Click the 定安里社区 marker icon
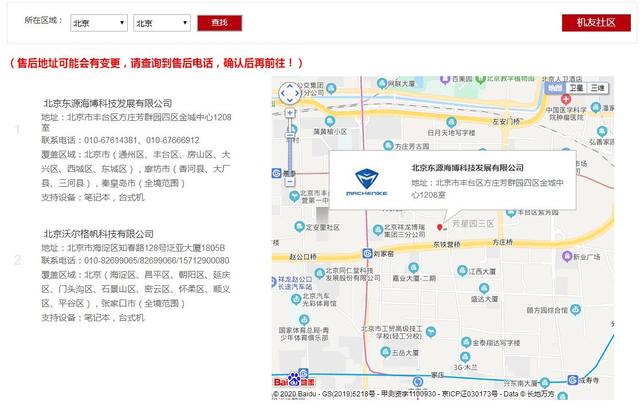The height and width of the screenshot is (417, 640). 300,227
